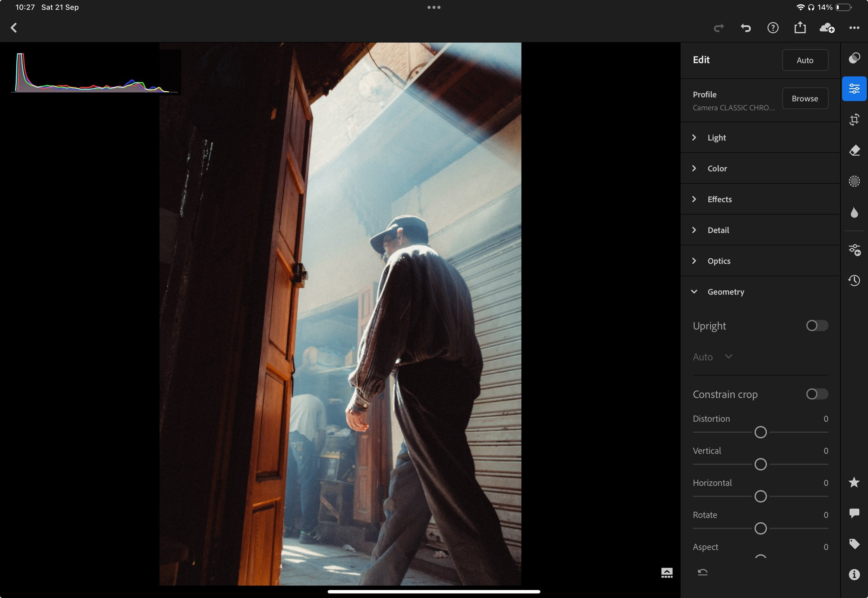Open the star rating panel
The height and width of the screenshot is (598, 868).
pos(854,482)
